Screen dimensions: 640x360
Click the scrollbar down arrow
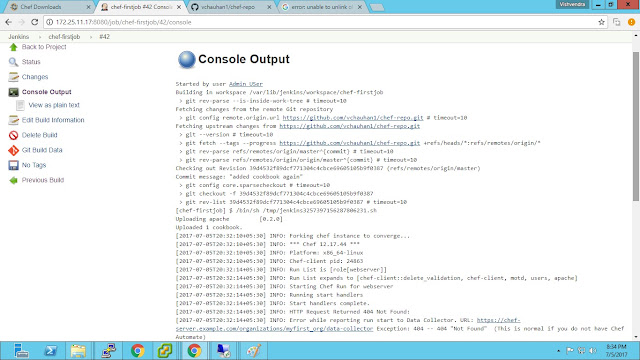(x=636, y=337)
